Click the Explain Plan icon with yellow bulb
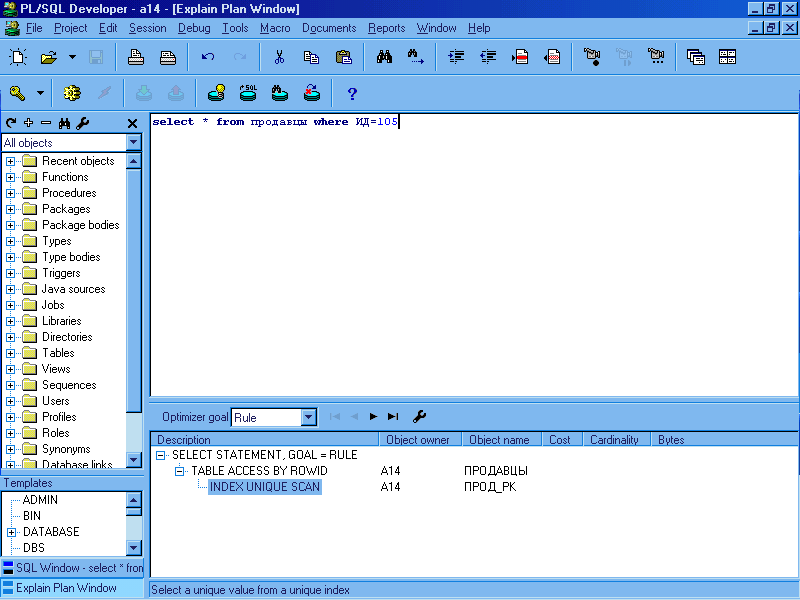This screenshot has width=800, height=600. 216,93
